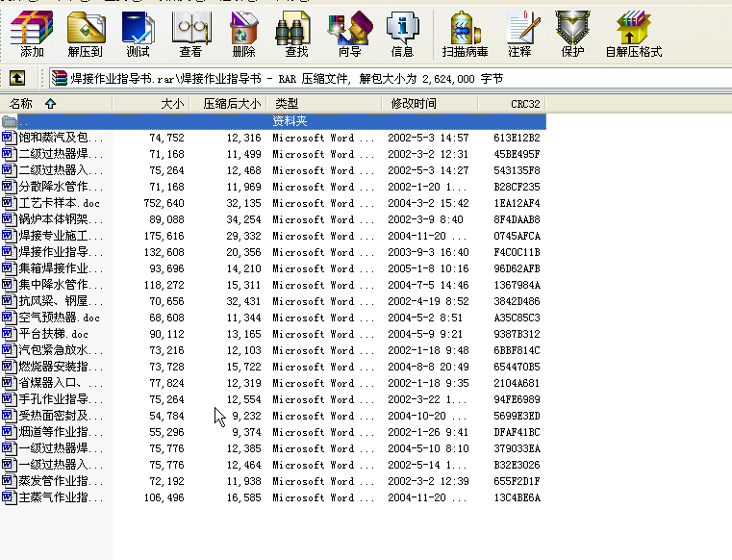Viewport: 732px width, 560px height.
Task: Click Word icon of 蒸发管作业指 file
Action: [9, 481]
